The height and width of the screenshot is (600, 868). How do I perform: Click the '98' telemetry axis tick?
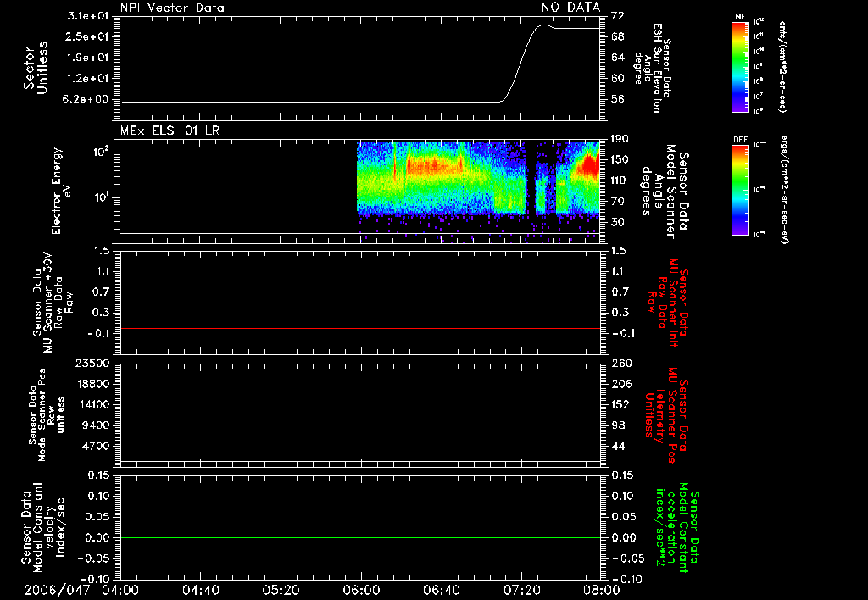(x=618, y=425)
